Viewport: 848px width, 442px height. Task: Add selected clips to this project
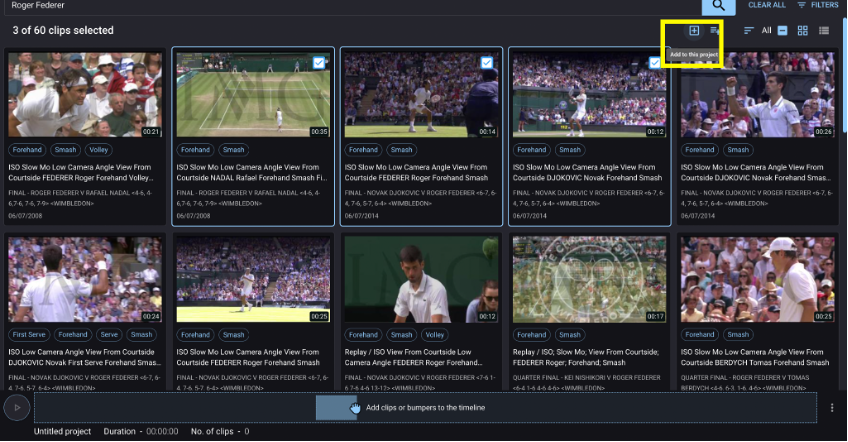coord(694,30)
